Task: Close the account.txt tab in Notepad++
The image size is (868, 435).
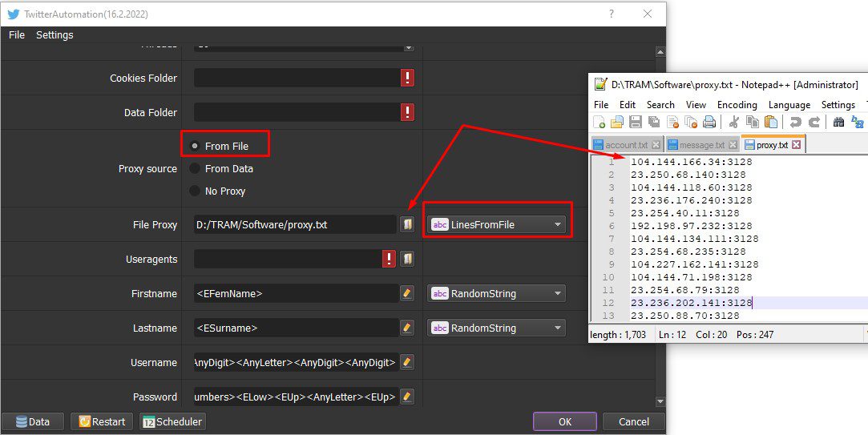Action: coord(656,144)
